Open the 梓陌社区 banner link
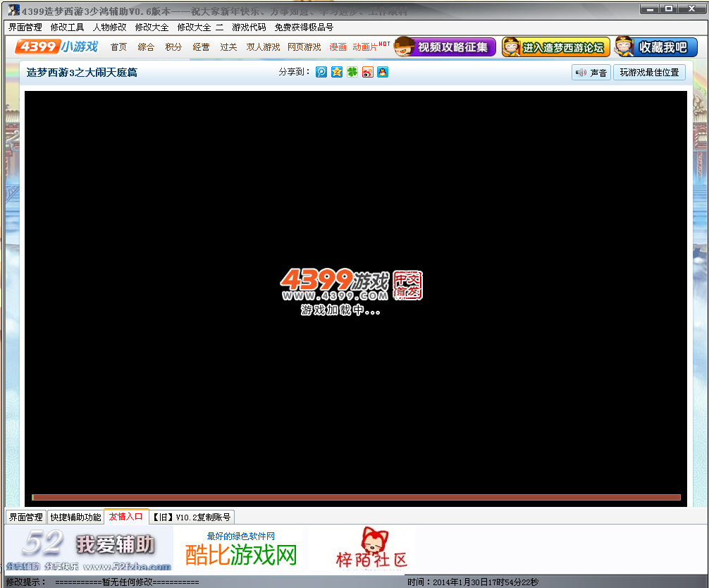This screenshot has width=709, height=588. click(x=371, y=549)
